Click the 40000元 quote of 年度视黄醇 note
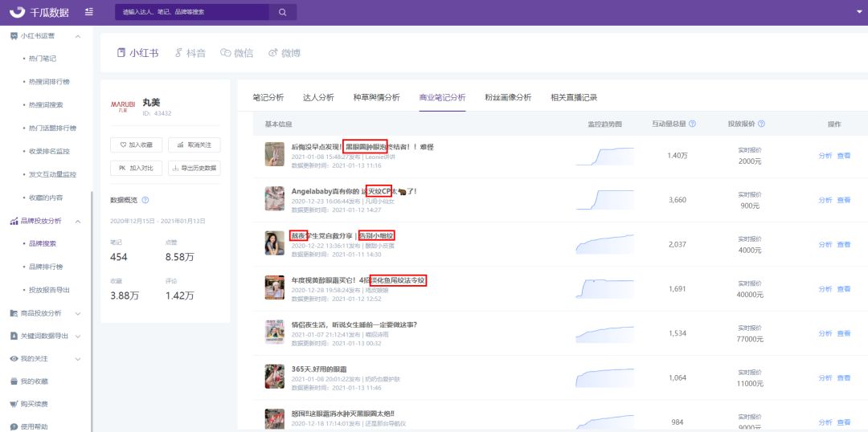 click(750, 295)
